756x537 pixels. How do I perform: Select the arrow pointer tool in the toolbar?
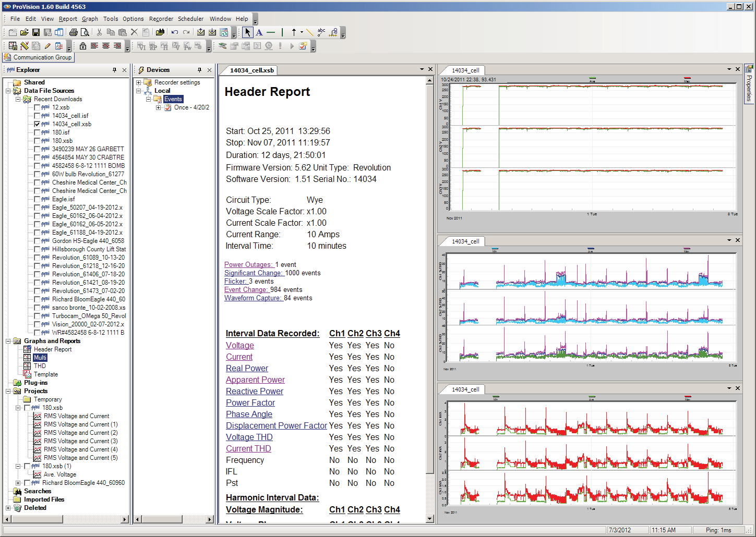point(247,32)
